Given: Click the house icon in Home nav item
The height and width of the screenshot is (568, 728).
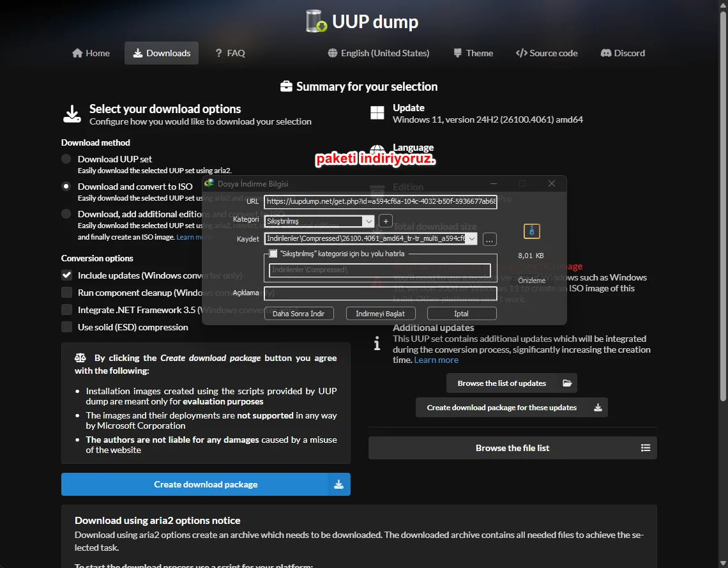Looking at the screenshot, I should [77, 53].
